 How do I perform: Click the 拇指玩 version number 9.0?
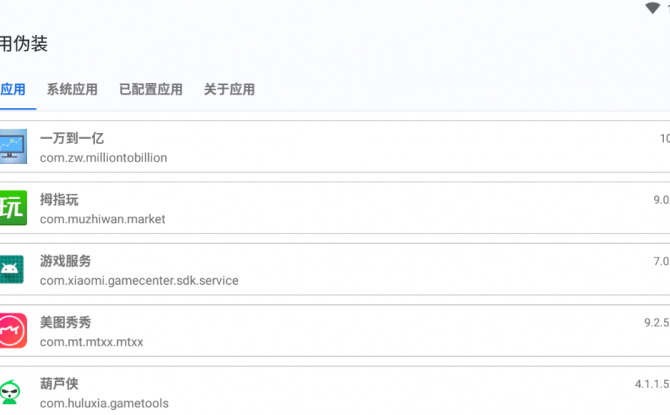(662, 200)
